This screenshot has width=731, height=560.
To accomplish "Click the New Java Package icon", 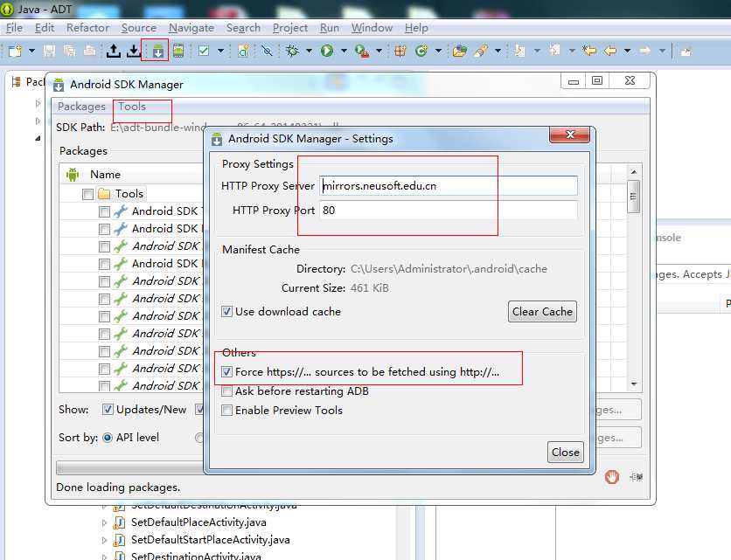I will (400, 51).
